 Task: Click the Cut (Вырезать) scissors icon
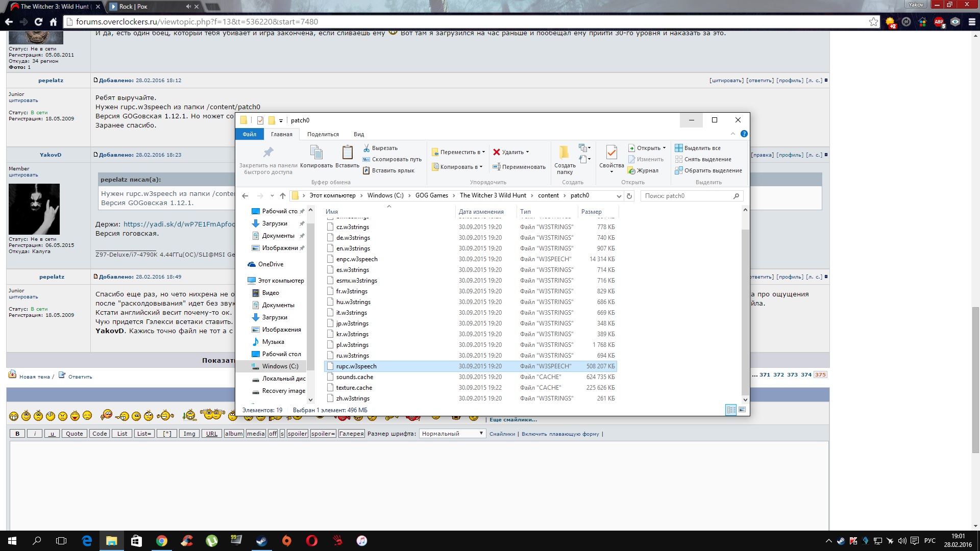pos(366,148)
